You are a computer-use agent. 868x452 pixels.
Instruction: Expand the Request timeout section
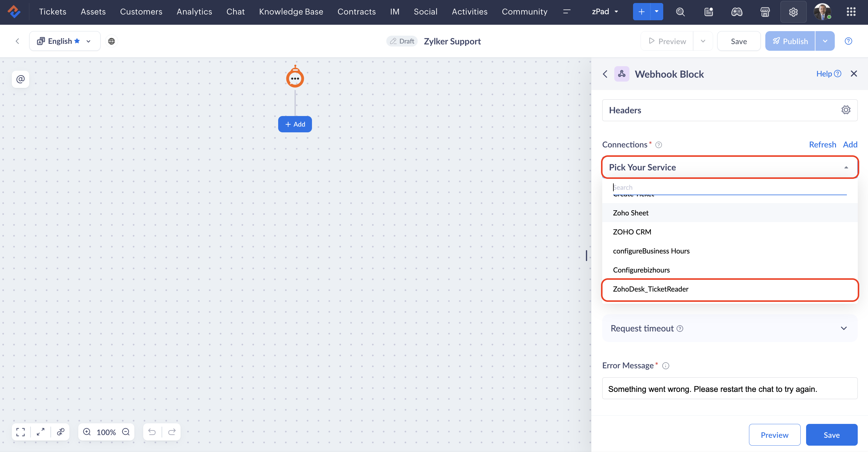click(x=844, y=328)
